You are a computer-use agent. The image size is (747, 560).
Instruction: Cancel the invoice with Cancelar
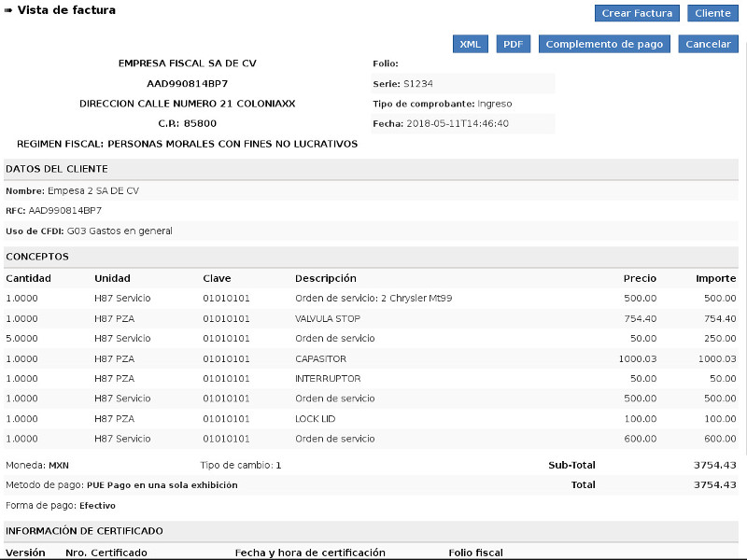pyautogui.click(x=708, y=44)
